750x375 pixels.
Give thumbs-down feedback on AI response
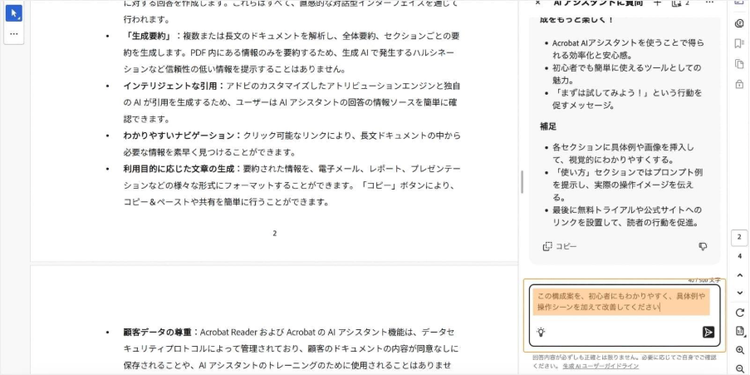pos(703,246)
